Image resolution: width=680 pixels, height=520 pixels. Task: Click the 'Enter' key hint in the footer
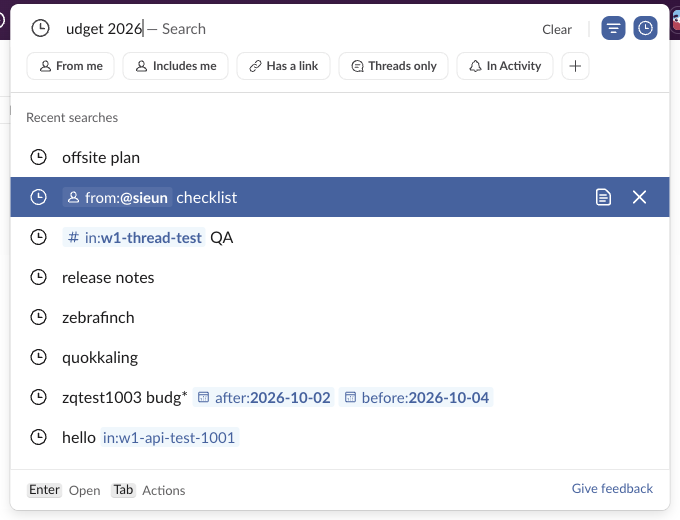44,490
